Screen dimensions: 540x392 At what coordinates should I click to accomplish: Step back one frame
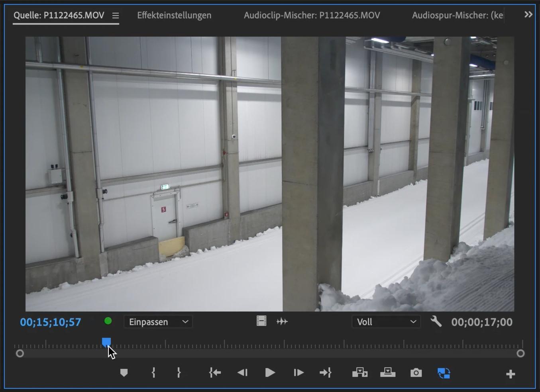(x=242, y=373)
